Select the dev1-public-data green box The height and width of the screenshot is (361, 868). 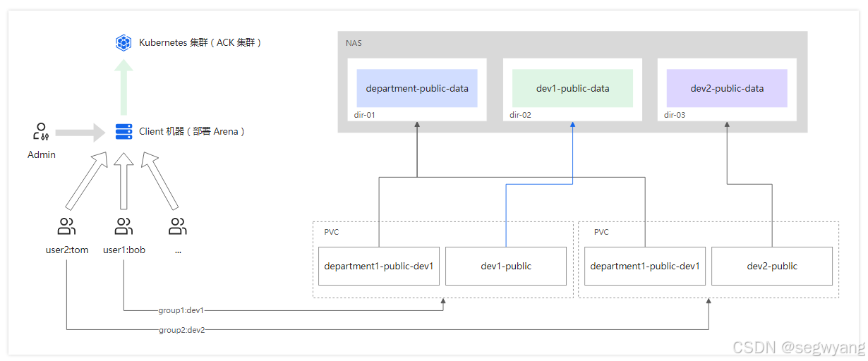pos(572,88)
